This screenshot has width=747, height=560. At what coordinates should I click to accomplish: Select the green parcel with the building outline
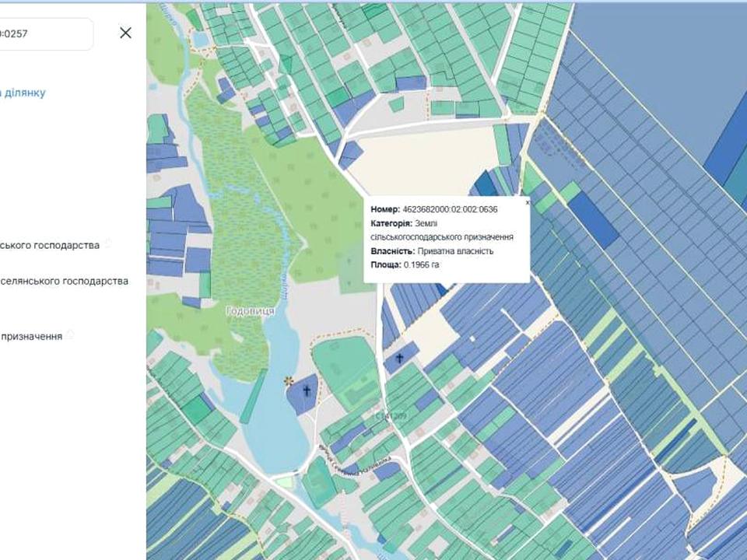350,366
